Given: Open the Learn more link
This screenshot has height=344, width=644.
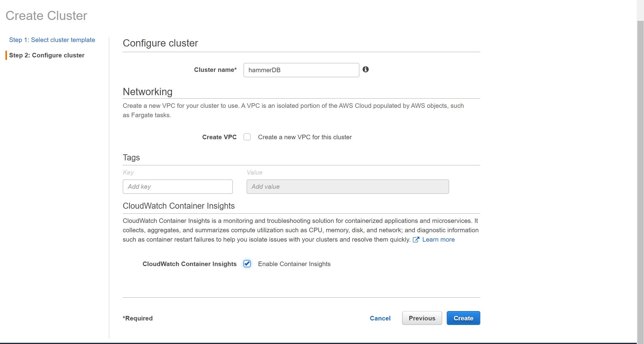Looking at the screenshot, I should (x=438, y=240).
